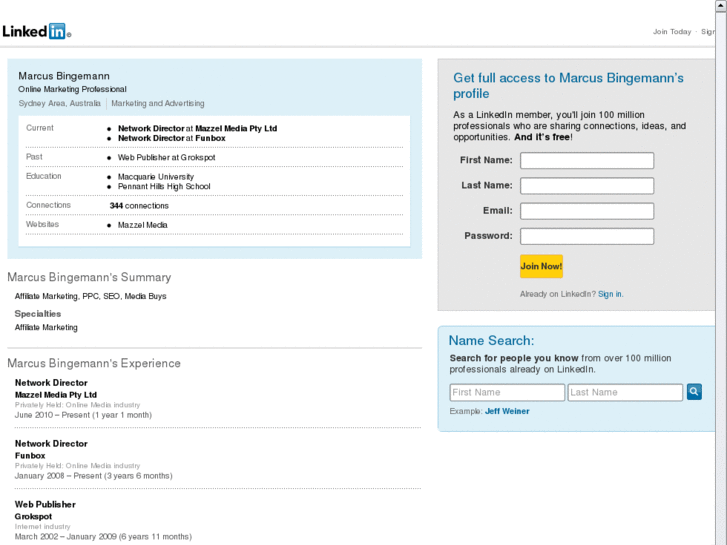Image resolution: width=727 pixels, height=545 pixels.
Task: Click the First Name field in signup form
Action: (587, 160)
